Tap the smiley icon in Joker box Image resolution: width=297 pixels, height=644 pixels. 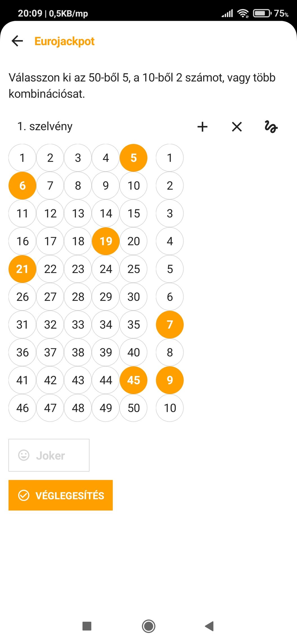pos(24,455)
